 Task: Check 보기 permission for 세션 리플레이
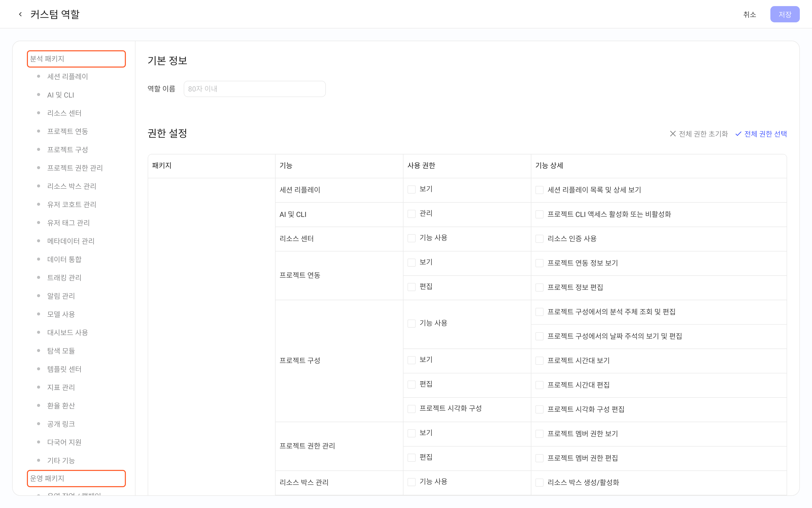point(411,189)
